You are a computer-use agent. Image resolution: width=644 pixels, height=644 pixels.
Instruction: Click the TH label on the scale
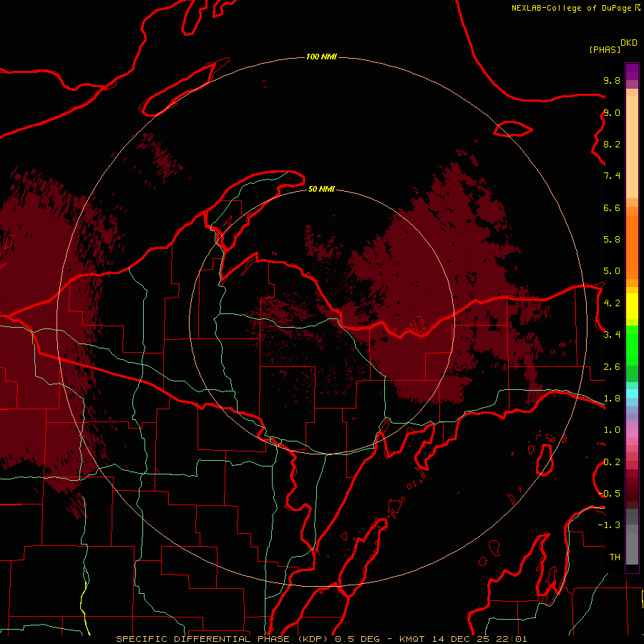tap(615, 557)
